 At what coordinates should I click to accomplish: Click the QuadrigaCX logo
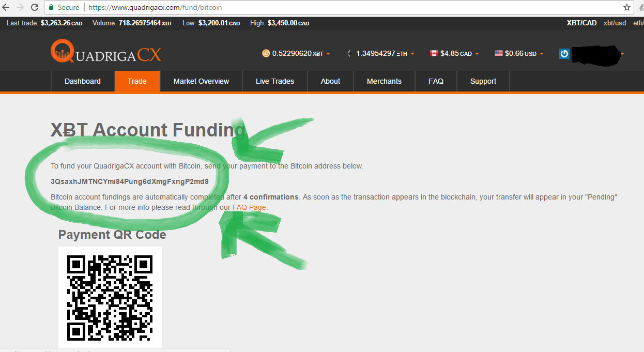coord(106,52)
